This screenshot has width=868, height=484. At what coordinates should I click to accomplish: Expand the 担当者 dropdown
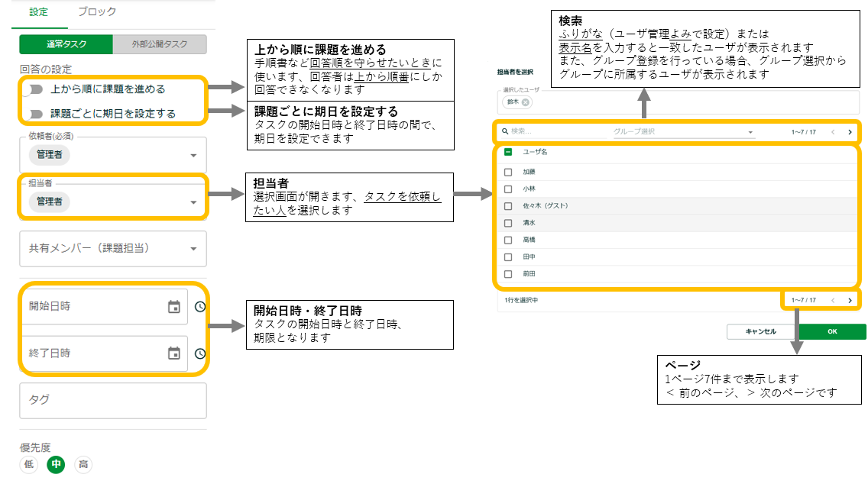coord(193,202)
